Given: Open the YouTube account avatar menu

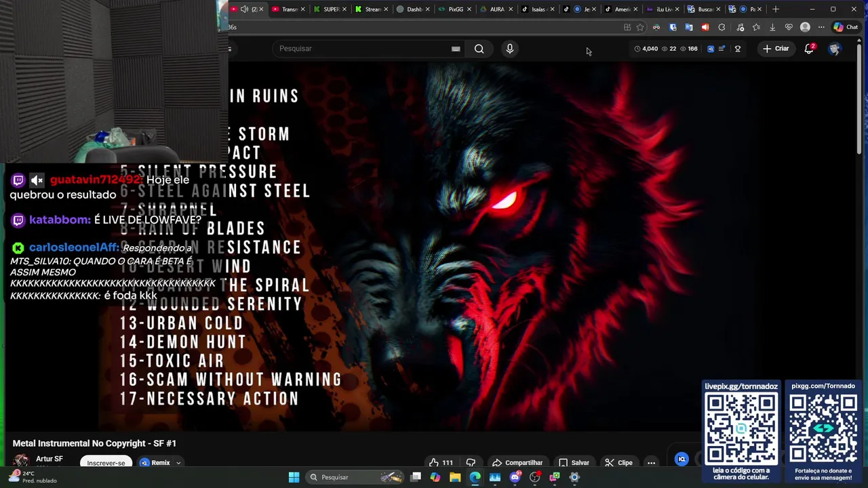Looking at the screenshot, I should tap(834, 49).
